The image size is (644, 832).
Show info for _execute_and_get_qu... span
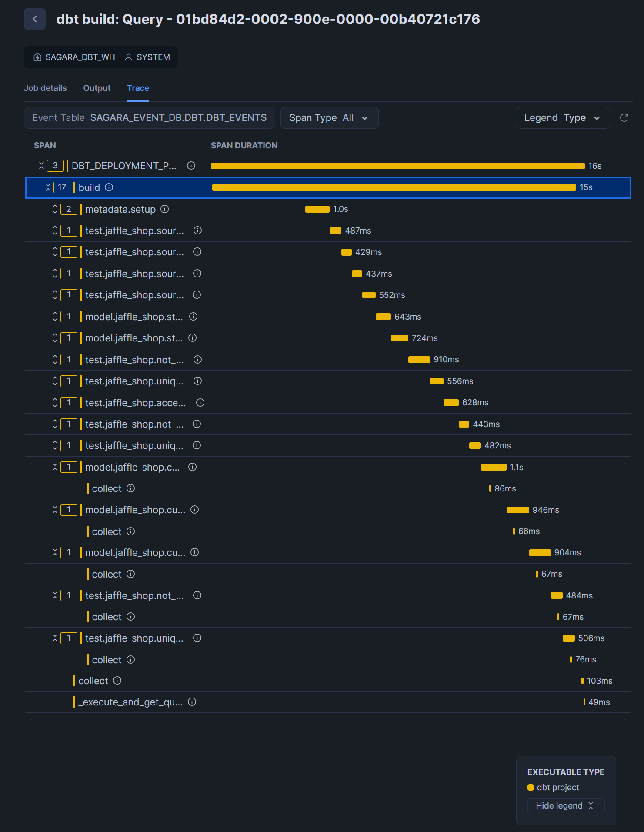192,702
